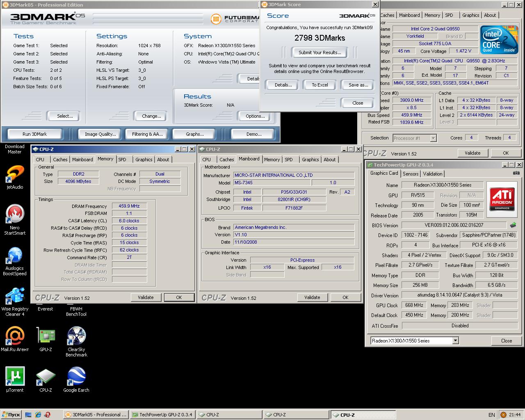The image size is (525, 420).
Task: Open the CPU-Z desktop shortcut icon
Action: click(46, 379)
